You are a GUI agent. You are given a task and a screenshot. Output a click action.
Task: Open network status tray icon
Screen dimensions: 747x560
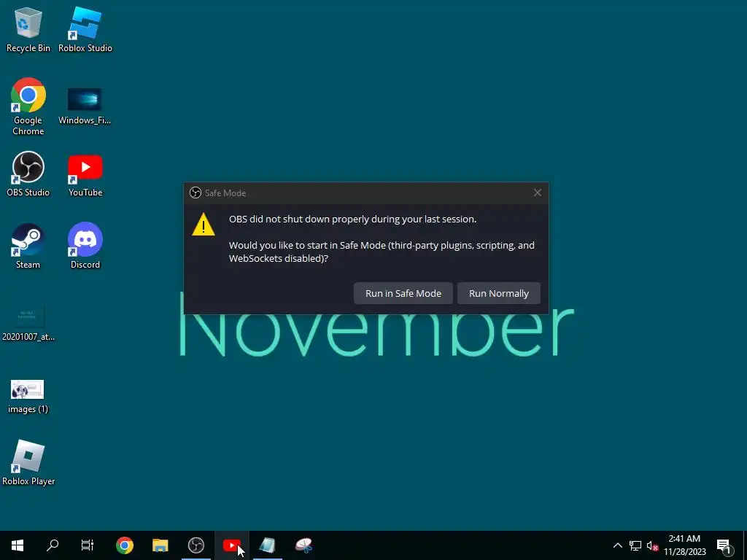(x=635, y=545)
